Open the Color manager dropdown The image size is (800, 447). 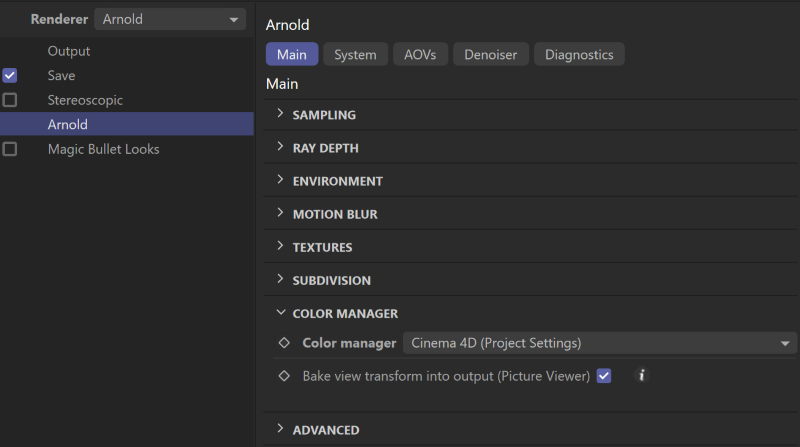click(599, 343)
